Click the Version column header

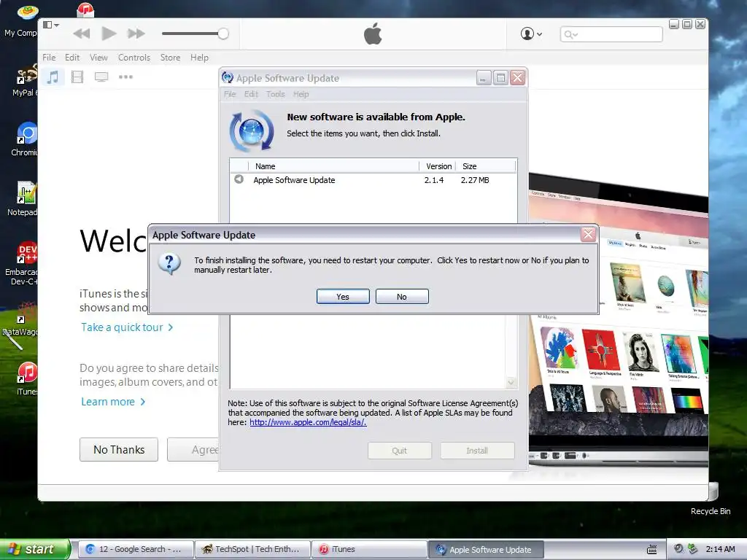pyautogui.click(x=438, y=166)
